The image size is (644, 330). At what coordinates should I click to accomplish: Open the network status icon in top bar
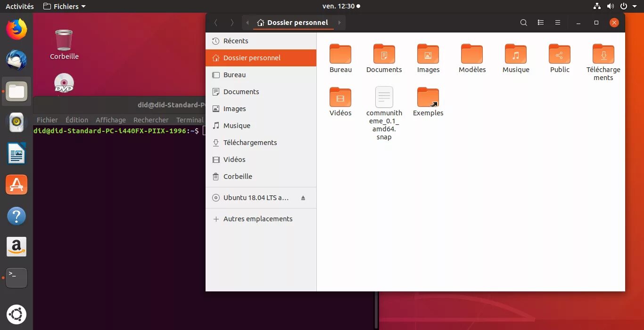click(597, 6)
